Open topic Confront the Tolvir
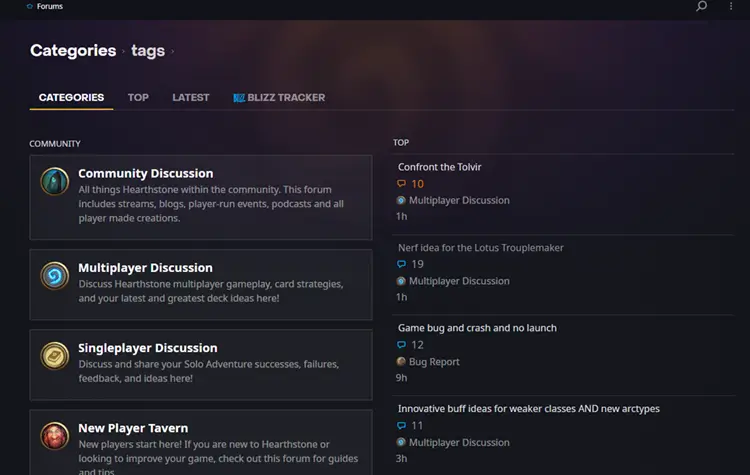Screen dimensions: 750x475 [x=440, y=167]
